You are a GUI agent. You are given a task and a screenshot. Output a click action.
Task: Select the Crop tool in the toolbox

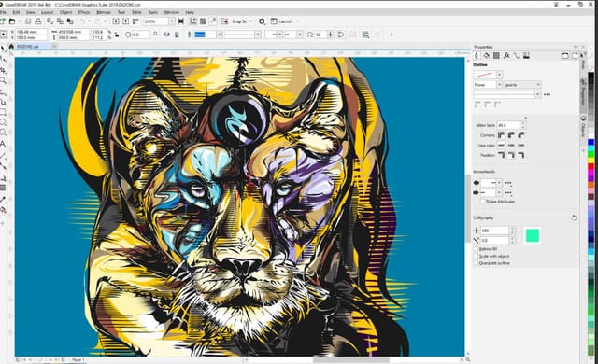[x=3, y=70]
